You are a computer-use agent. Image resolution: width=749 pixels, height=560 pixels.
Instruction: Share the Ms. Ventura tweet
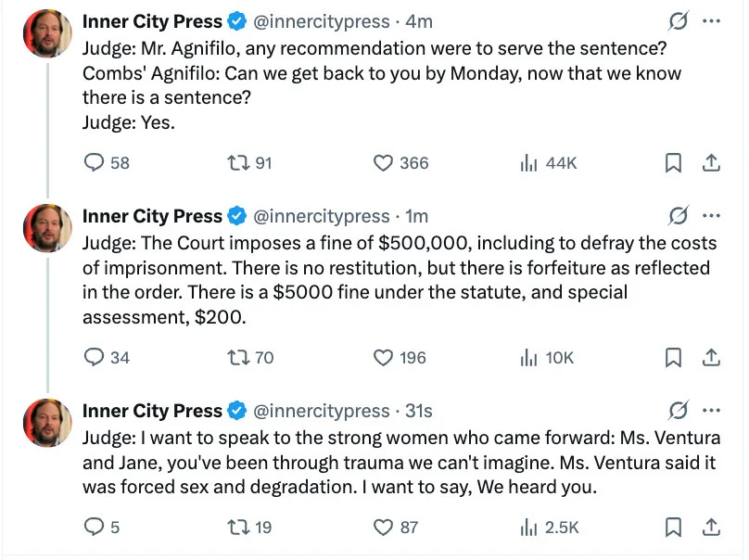(711, 527)
